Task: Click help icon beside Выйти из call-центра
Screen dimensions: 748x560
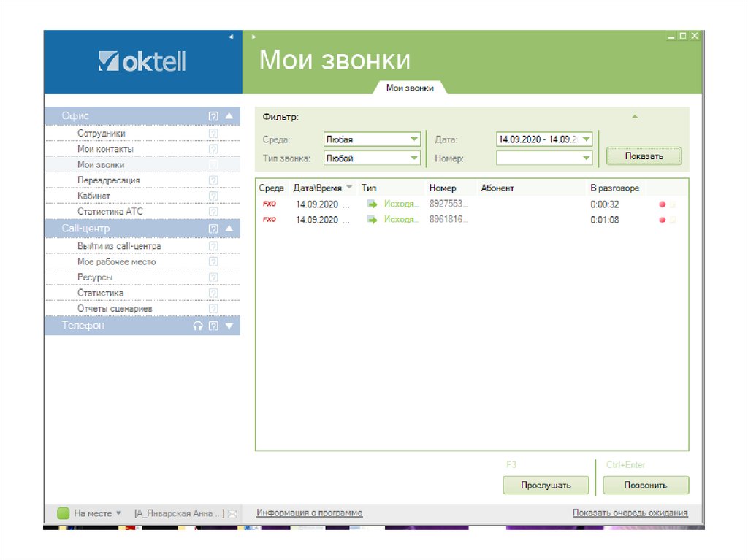Action: pyautogui.click(x=213, y=246)
